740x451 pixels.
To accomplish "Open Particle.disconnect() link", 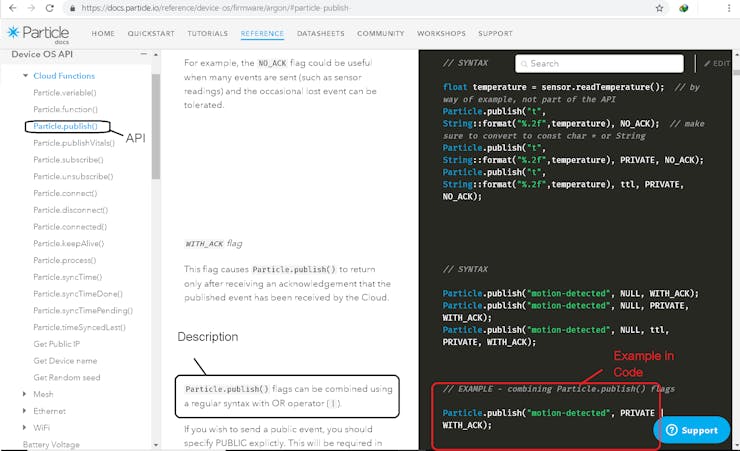I will pos(71,210).
